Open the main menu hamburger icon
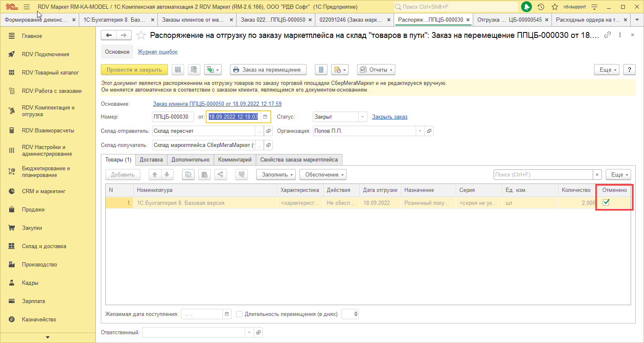This screenshot has height=343, width=644. coord(27,7)
